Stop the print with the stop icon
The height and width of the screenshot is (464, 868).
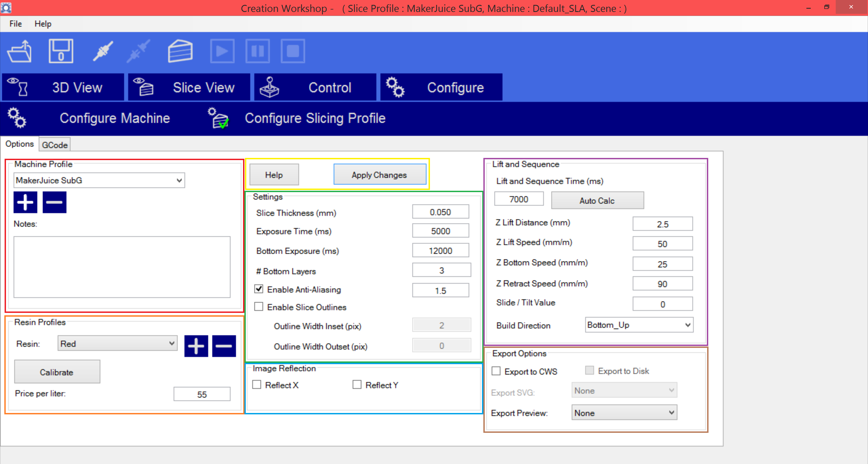293,51
